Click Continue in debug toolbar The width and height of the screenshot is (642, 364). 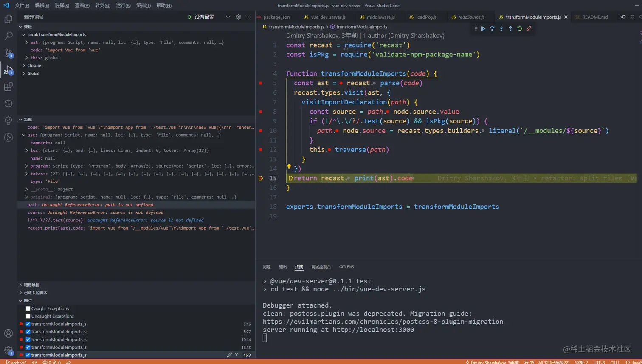click(483, 28)
